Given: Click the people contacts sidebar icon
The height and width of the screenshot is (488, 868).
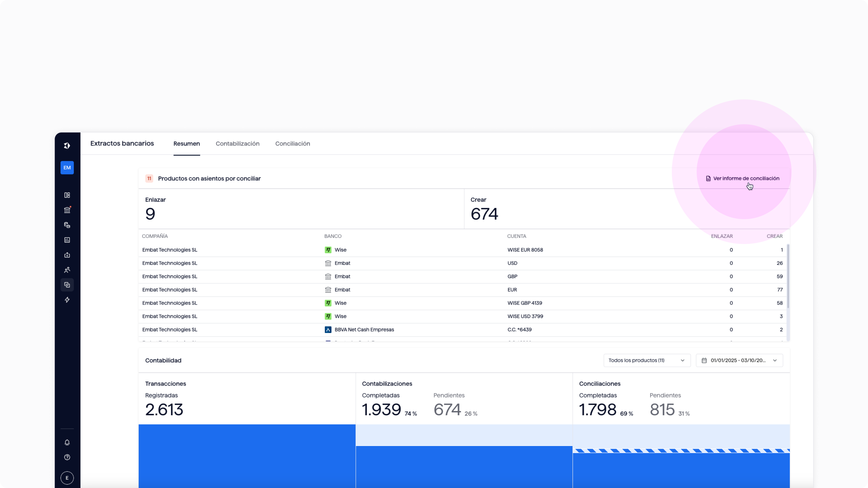Looking at the screenshot, I should (67, 270).
